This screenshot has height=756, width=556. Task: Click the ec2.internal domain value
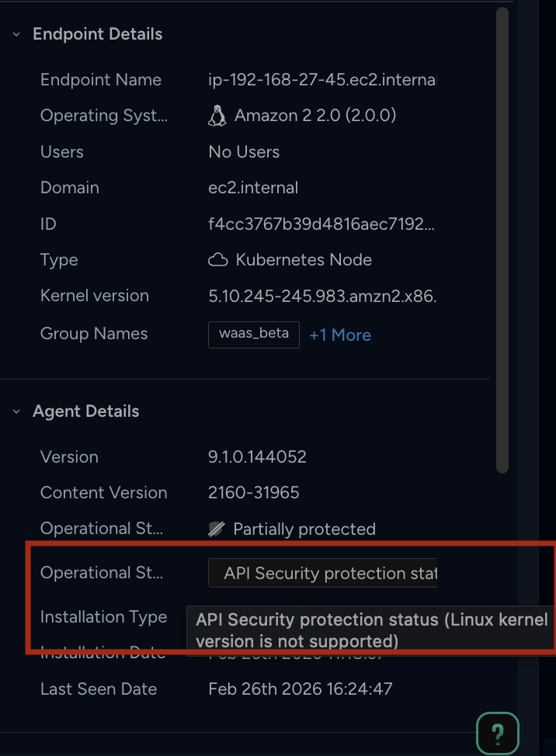click(253, 188)
